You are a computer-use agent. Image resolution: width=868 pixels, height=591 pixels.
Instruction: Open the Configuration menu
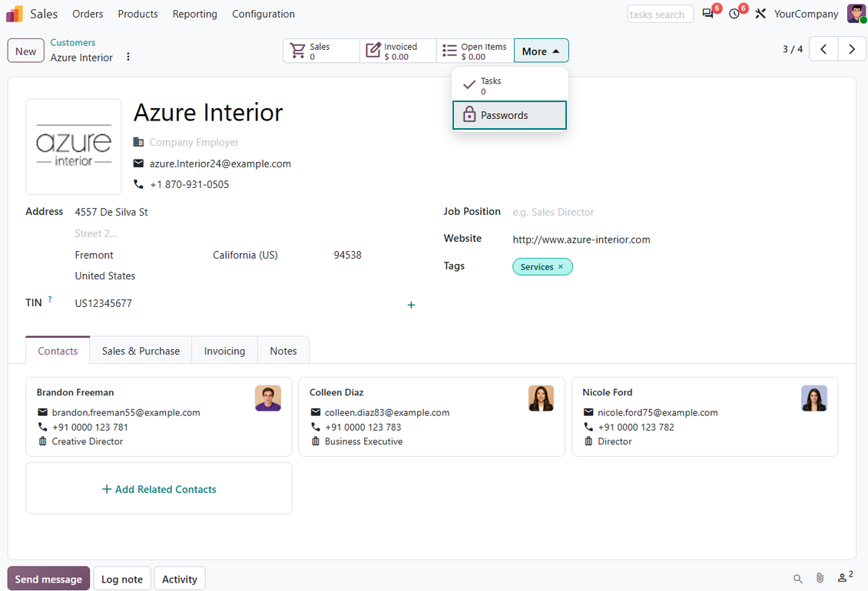pos(263,14)
